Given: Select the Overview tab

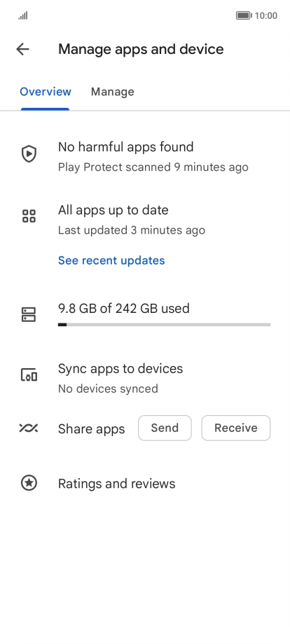Looking at the screenshot, I should point(46,92).
